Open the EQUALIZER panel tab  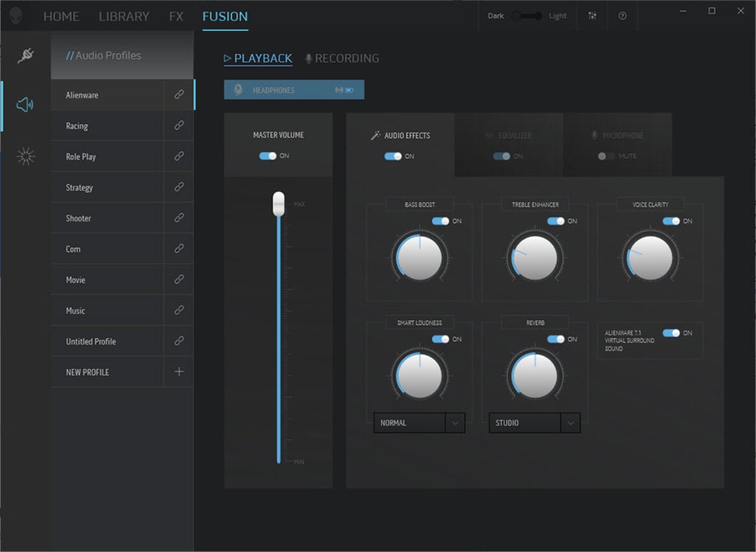509,144
